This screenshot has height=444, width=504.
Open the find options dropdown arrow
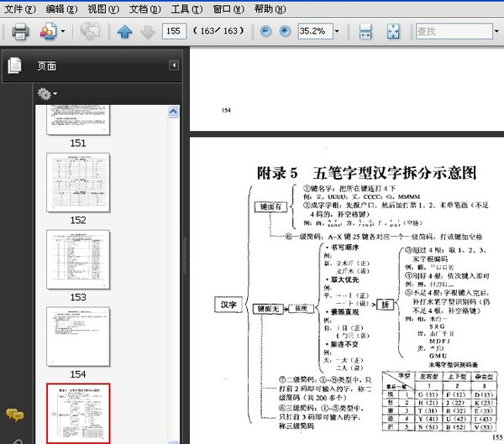point(496,31)
